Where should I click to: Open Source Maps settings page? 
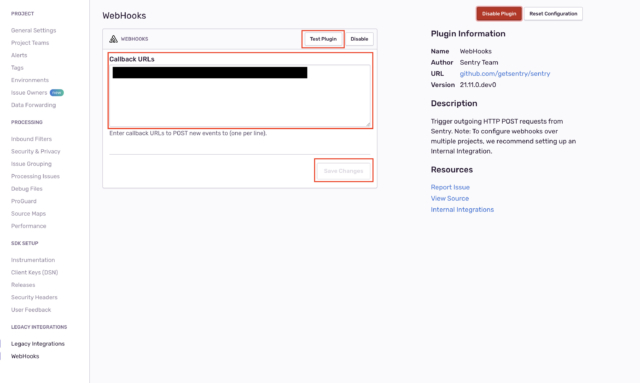28,214
